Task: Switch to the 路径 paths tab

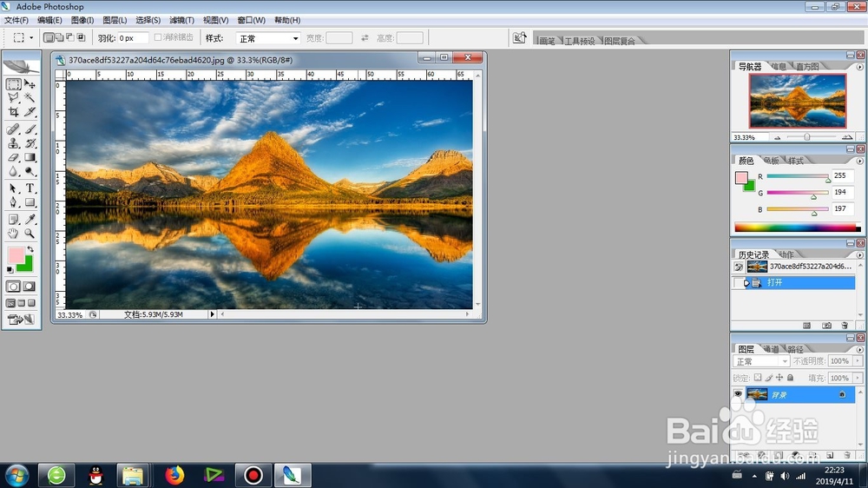Action: pyautogui.click(x=795, y=349)
